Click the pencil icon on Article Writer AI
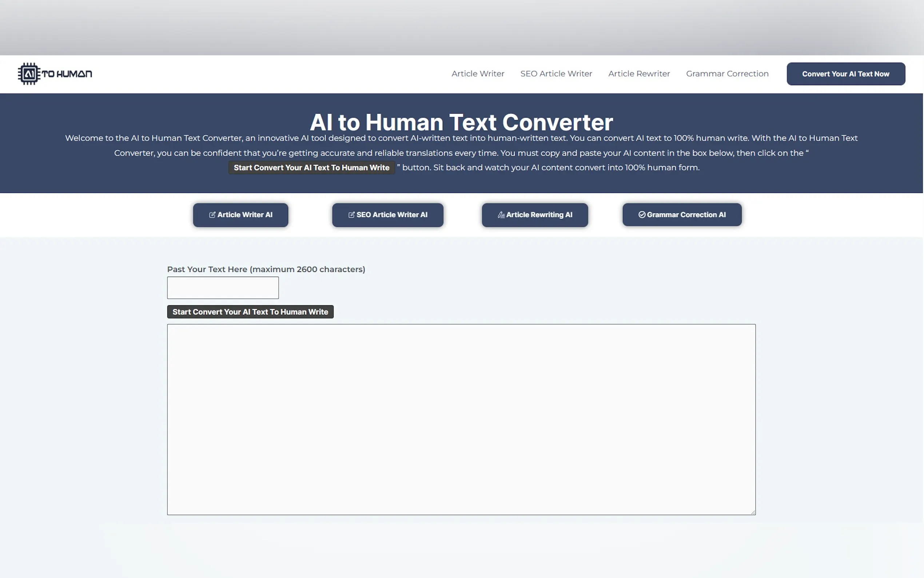The width and height of the screenshot is (924, 578). click(212, 215)
